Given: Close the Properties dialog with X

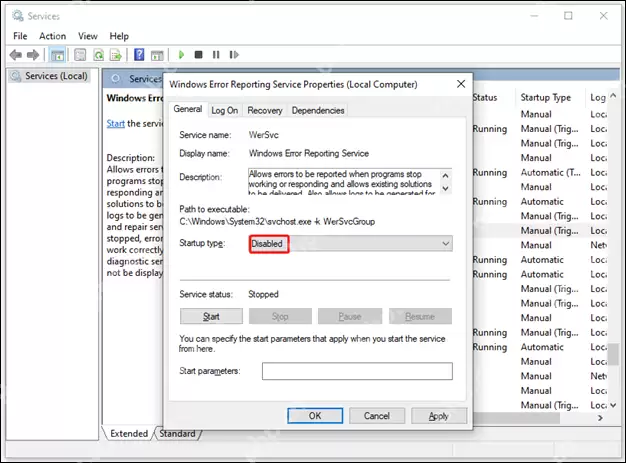Looking at the screenshot, I should pos(461,84).
